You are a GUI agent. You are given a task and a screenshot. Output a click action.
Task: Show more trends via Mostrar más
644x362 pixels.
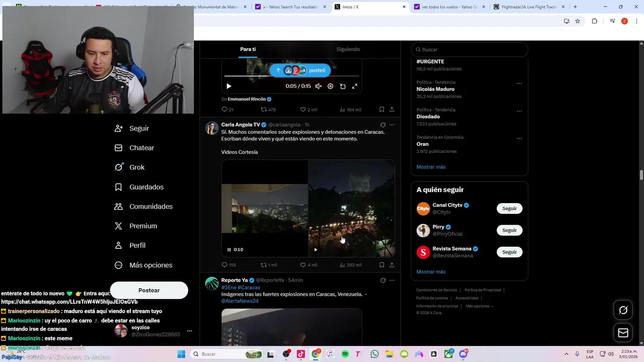pyautogui.click(x=431, y=167)
